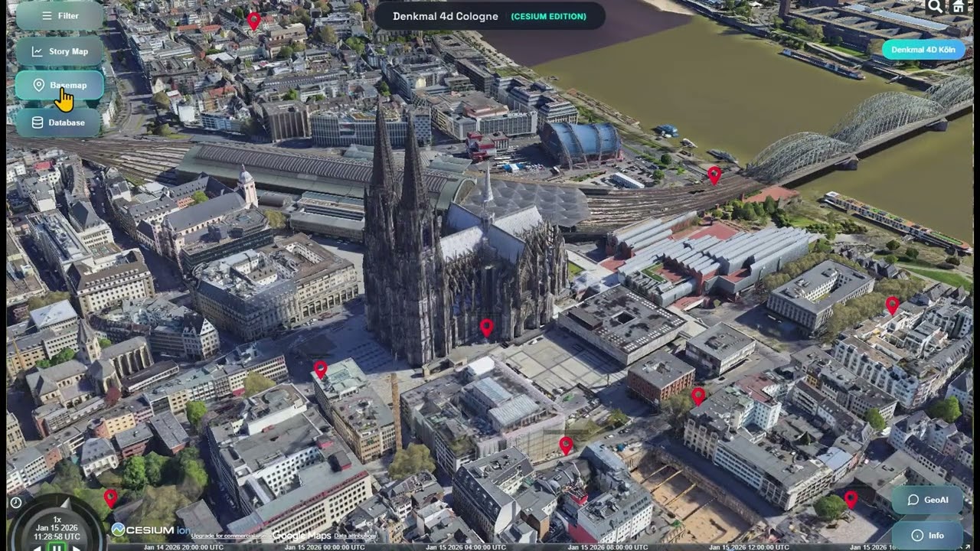The height and width of the screenshot is (551, 980).
Task: Open the Upgrade for commercial use link
Action: click(229, 536)
